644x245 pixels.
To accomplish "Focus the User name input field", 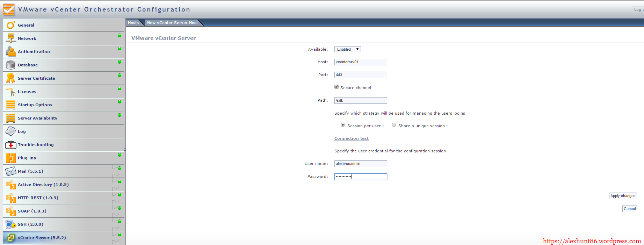I will pos(360,164).
